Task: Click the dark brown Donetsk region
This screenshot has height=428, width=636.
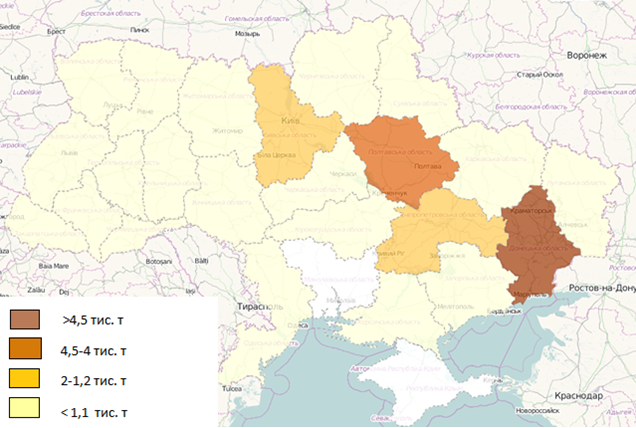Action: pyautogui.click(x=537, y=245)
